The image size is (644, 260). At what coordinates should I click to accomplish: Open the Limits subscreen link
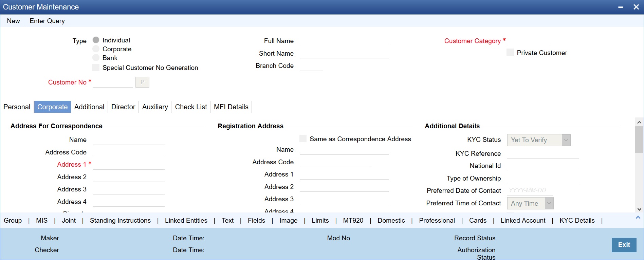[320, 220]
